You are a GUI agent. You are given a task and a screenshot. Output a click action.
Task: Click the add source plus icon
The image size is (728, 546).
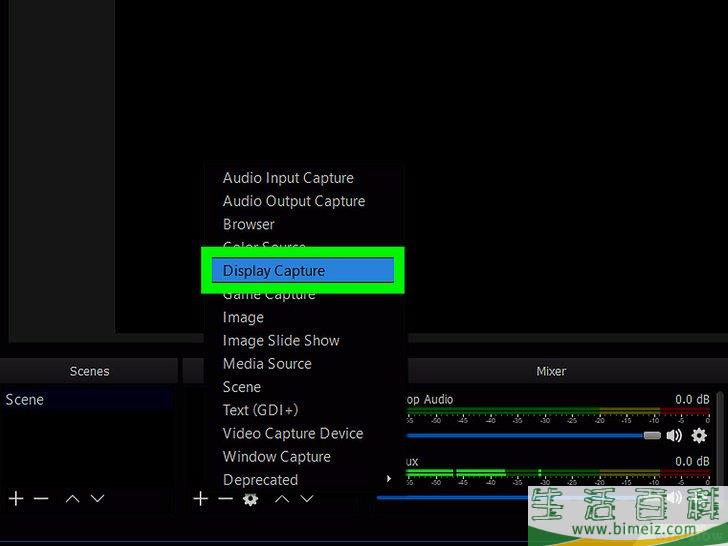tap(200, 498)
